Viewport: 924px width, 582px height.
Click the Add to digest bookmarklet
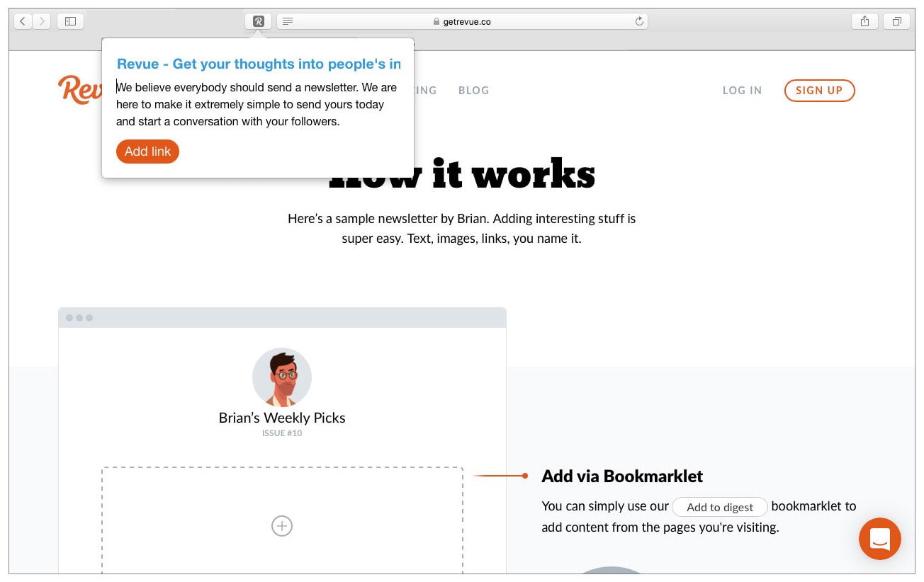point(720,507)
